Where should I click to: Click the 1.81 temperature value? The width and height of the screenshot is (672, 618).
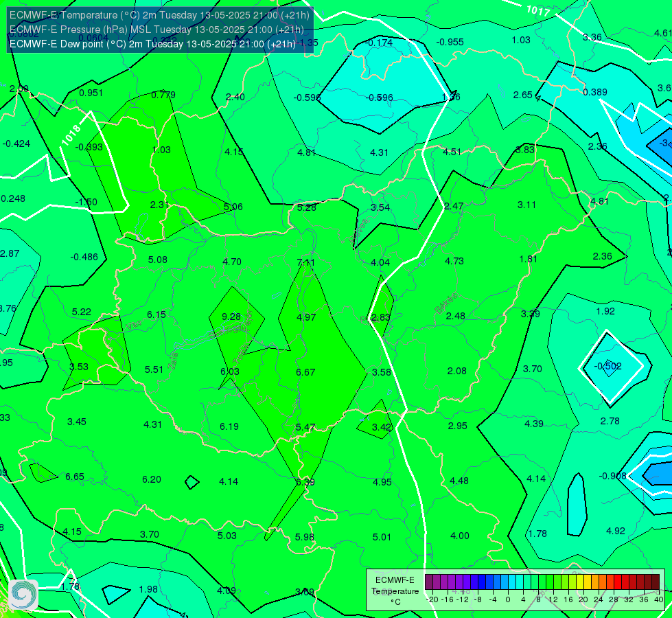pyautogui.click(x=528, y=259)
